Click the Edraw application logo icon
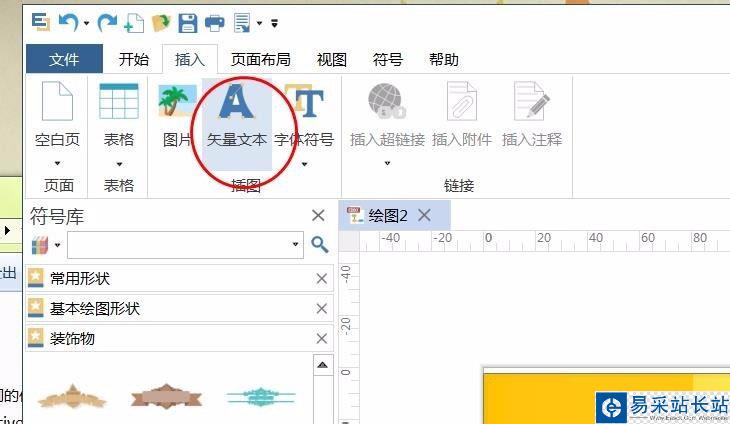The width and height of the screenshot is (730, 424). (41, 22)
